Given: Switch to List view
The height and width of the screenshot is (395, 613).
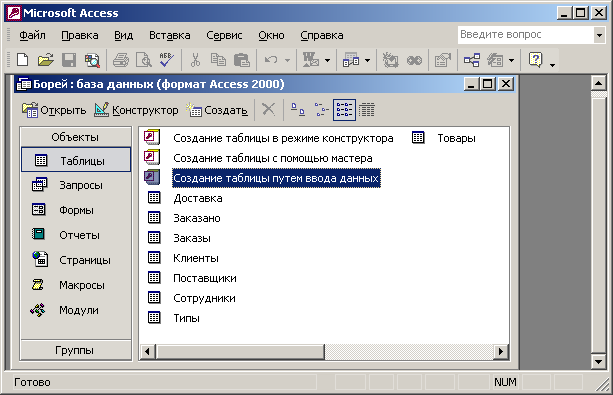Looking at the screenshot, I should point(344,110).
